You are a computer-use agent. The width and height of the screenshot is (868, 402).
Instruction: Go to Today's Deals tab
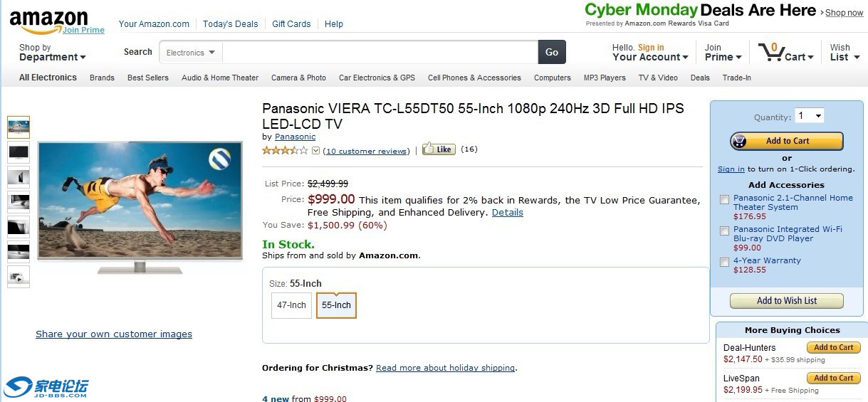230,23
